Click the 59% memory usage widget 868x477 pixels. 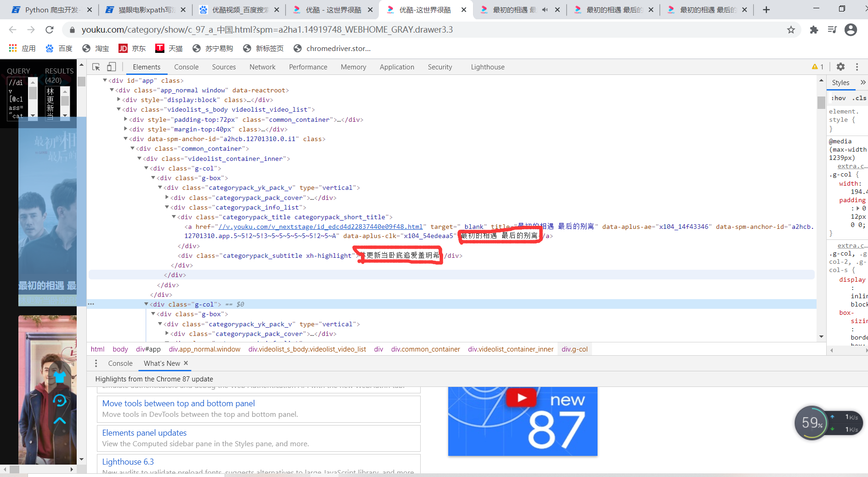tap(812, 423)
